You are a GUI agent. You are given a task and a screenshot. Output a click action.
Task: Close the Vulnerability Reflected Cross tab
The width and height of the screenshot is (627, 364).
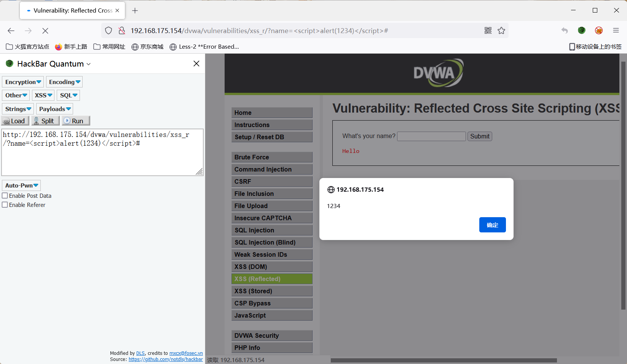pyautogui.click(x=117, y=11)
